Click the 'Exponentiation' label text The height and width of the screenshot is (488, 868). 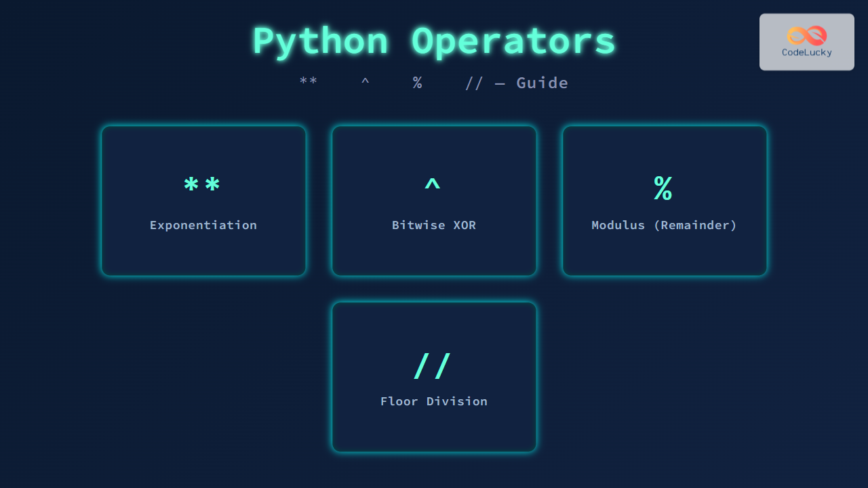coord(203,225)
